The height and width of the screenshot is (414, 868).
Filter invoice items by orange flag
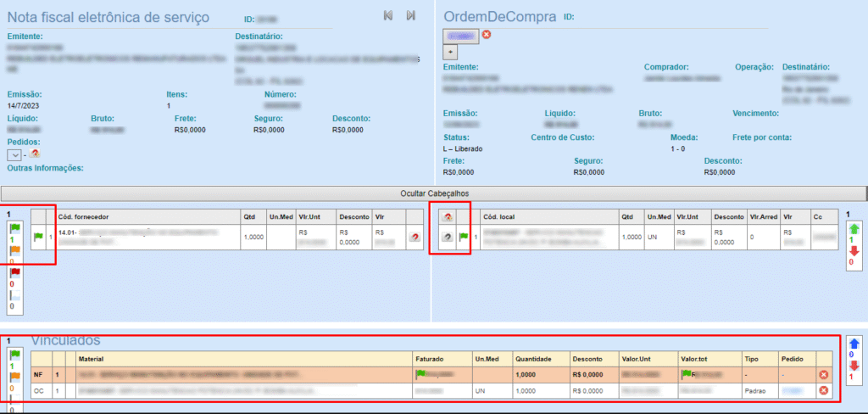click(14, 251)
